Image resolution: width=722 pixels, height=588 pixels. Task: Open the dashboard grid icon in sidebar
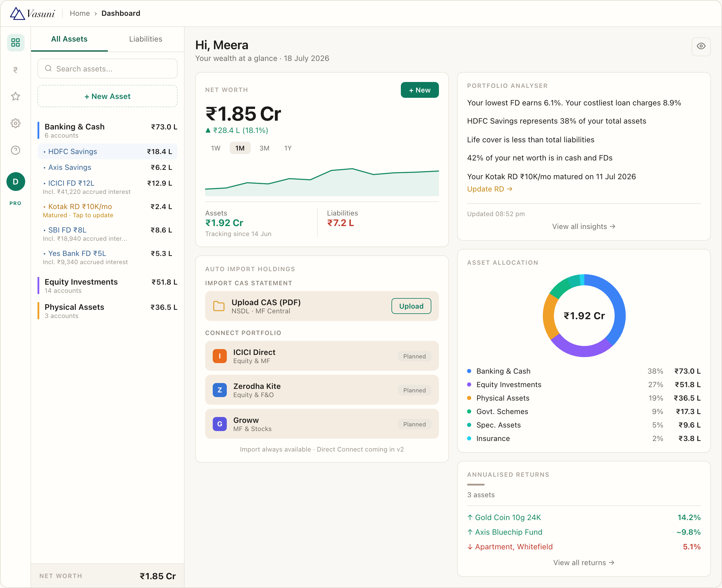click(x=16, y=43)
